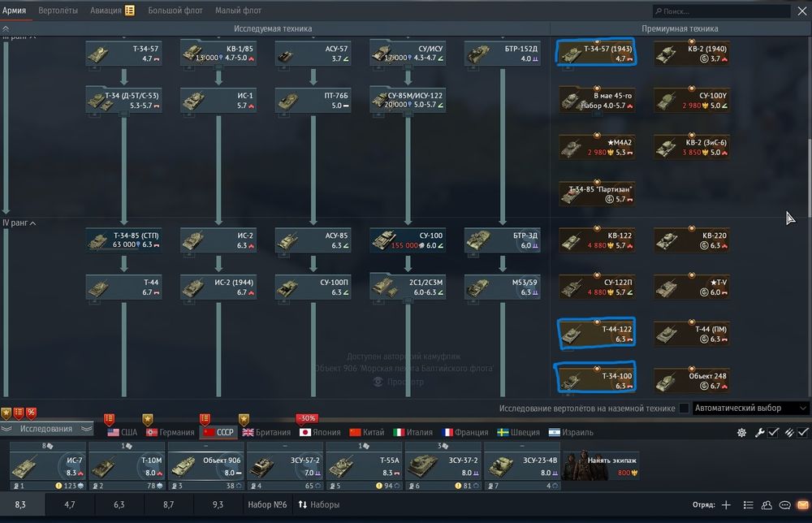Expand the СУ/ИСУ vehicle group
Image resolution: width=812 pixels, height=523 pixels.
(x=408, y=54)
